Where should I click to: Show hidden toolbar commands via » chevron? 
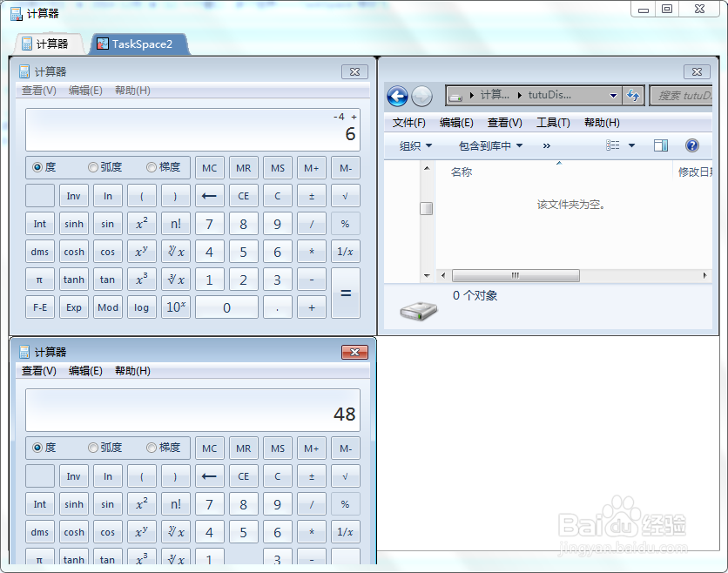547,145
